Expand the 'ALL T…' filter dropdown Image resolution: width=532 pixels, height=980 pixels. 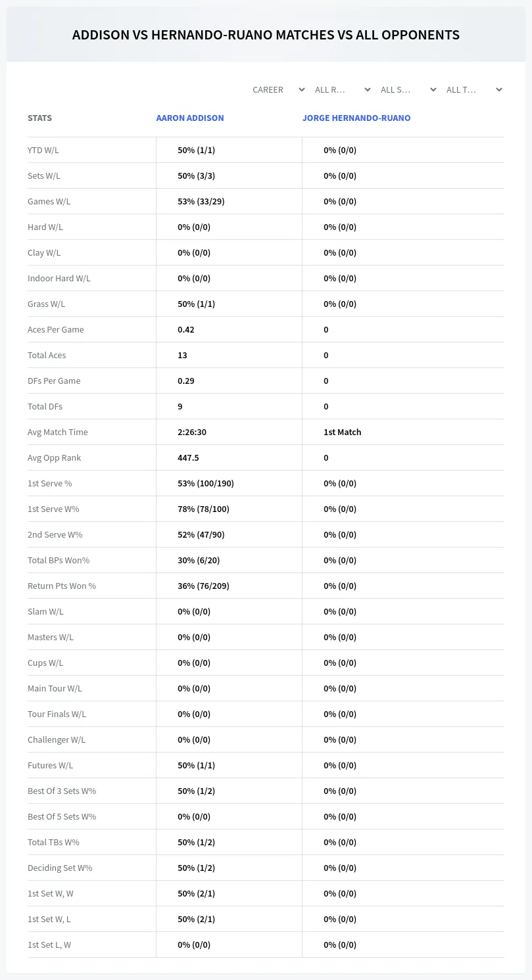pyautogui.click(x=475, y=89)
